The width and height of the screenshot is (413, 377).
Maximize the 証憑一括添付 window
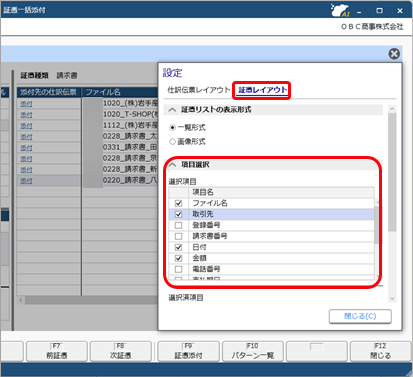click(379, 11)
